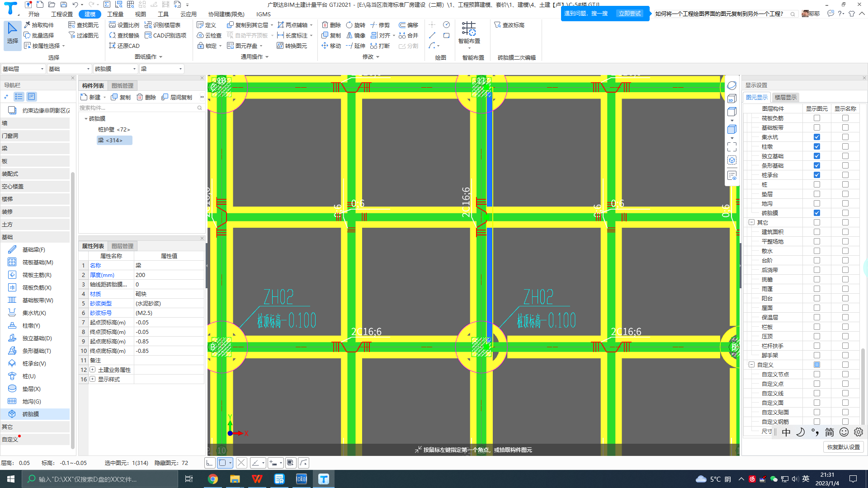Click 过滤图元 tool

click(x=83, y=35)
